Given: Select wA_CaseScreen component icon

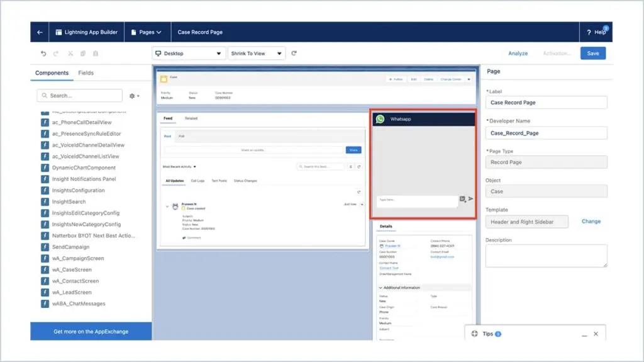Looking at the screenshot, I should pyautogui.click(x=45, y=269).
